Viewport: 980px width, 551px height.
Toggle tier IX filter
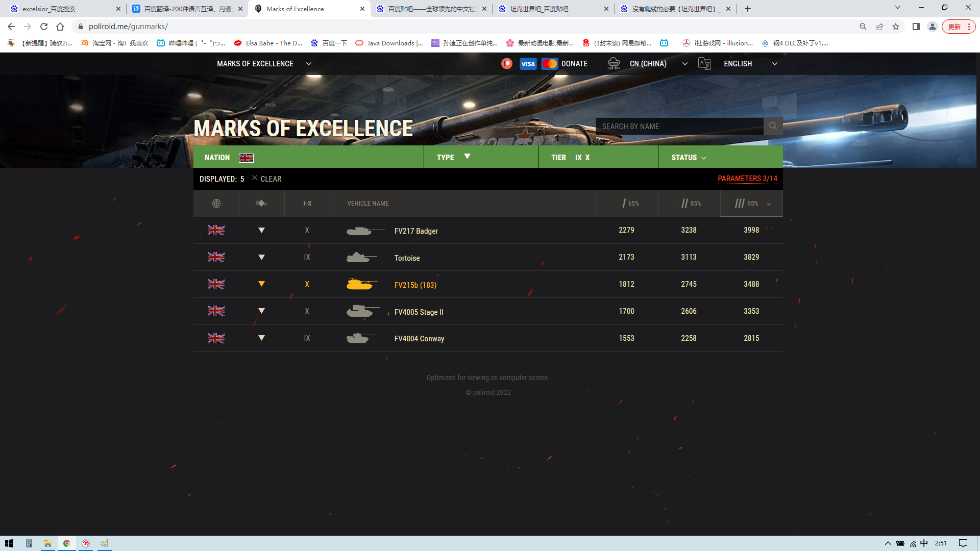pos(578,158)
